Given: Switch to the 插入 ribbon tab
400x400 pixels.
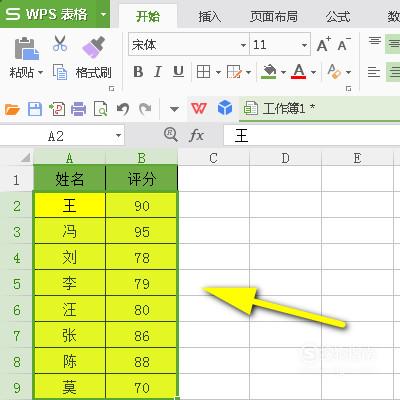Looking at the screenshot, I should coord(209,16).
